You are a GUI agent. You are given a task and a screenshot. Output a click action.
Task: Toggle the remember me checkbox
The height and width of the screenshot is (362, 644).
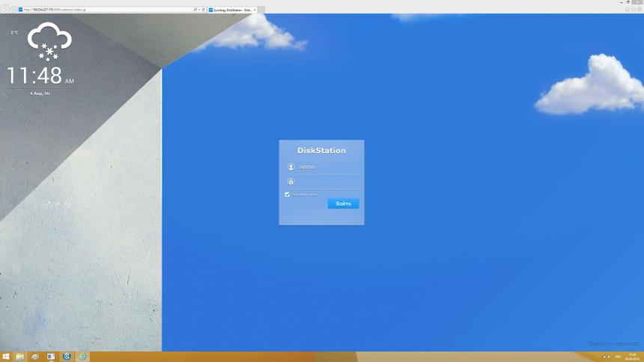tap(287, 194)
